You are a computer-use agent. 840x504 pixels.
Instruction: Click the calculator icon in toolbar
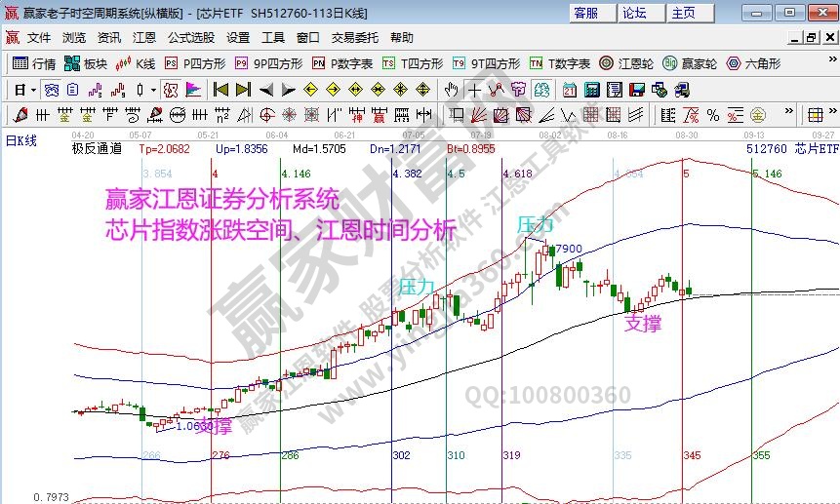[x=591, y=90]
